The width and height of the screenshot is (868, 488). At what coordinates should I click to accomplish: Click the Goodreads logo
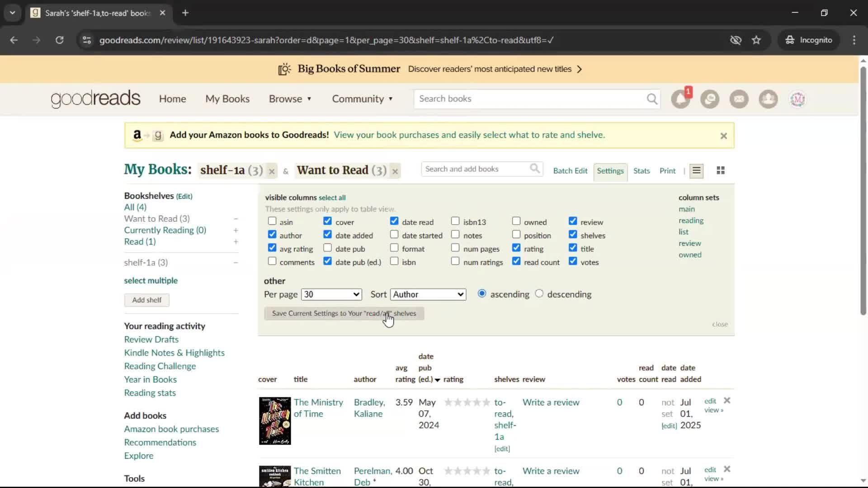click(95, 99)
